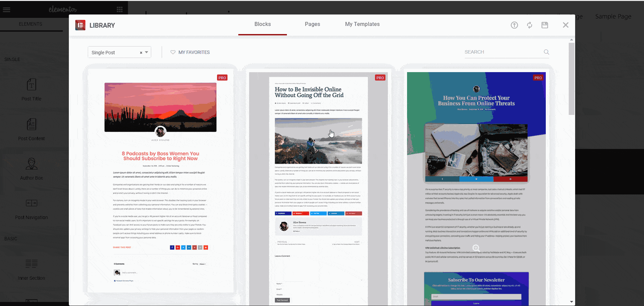Clear the Single Post filter with the x

pos(141,53)
